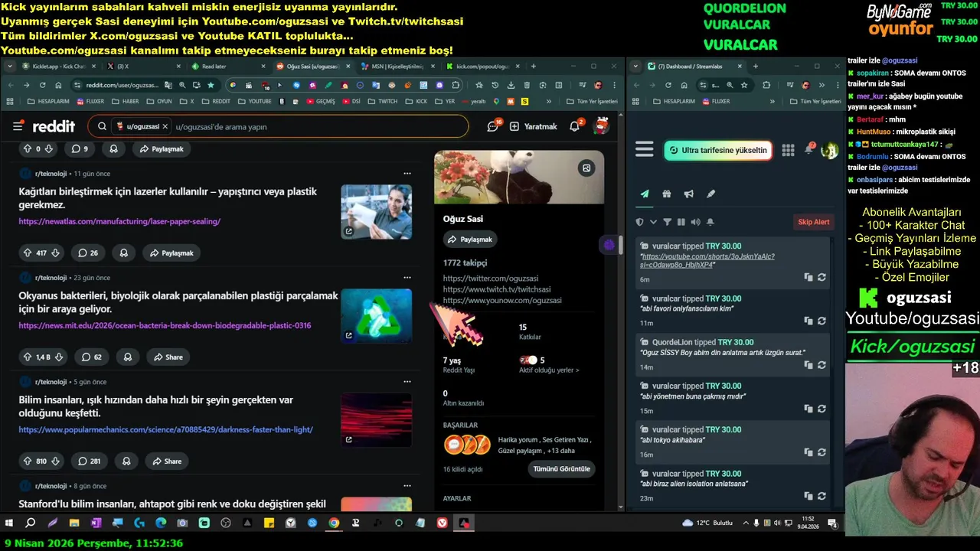
Task: Mute Streamlabs alerts speaker icon
Action: click(x=695, y=222)
